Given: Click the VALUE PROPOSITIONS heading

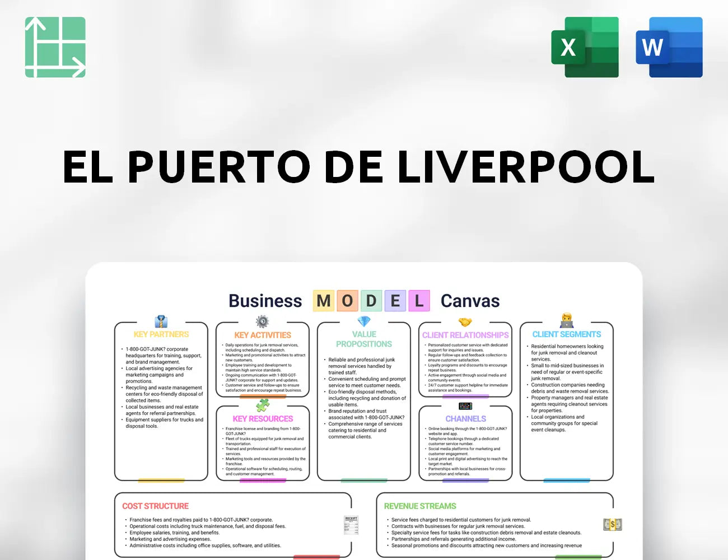Looking at the screenshot, I should pos(364,339).
